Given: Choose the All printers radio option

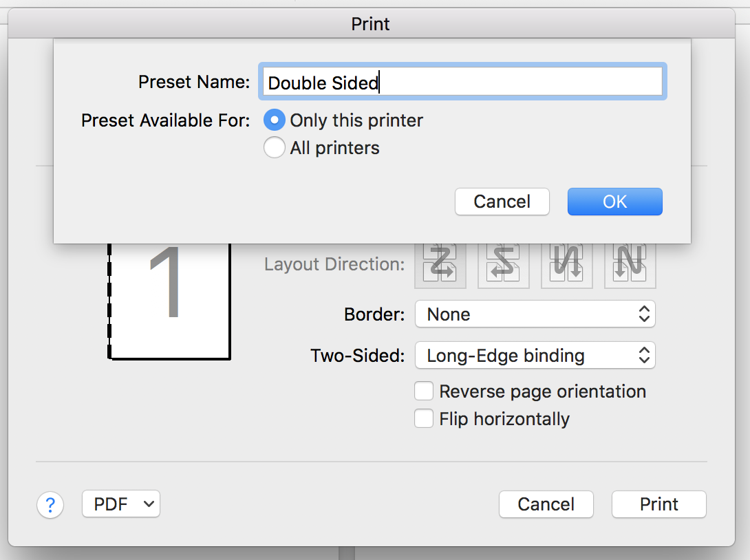Looking at the screenshot, I should (275, 148).
